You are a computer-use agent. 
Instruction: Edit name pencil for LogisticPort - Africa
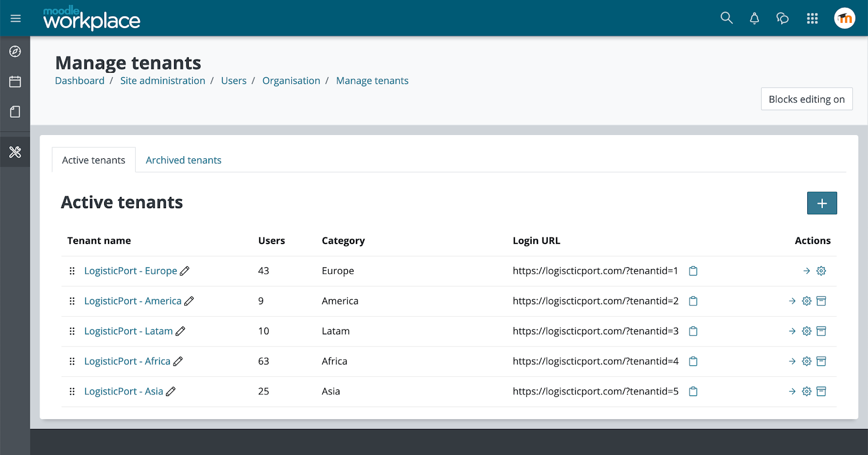(178, 361)
